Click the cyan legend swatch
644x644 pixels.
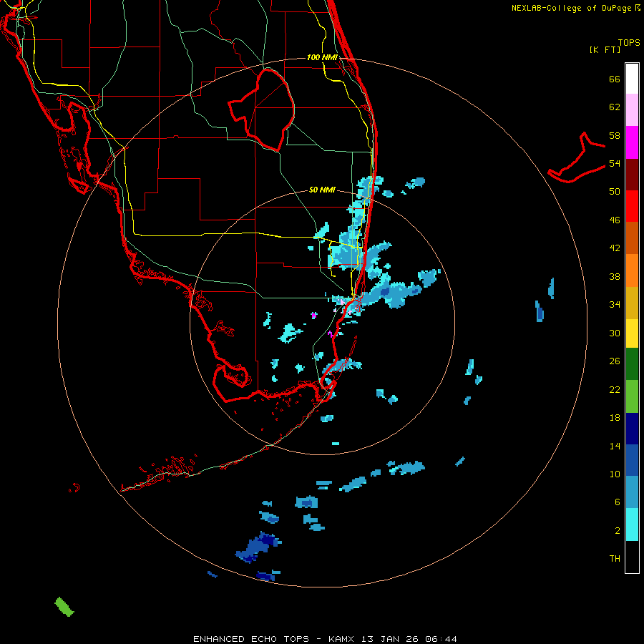pos(632,525)
